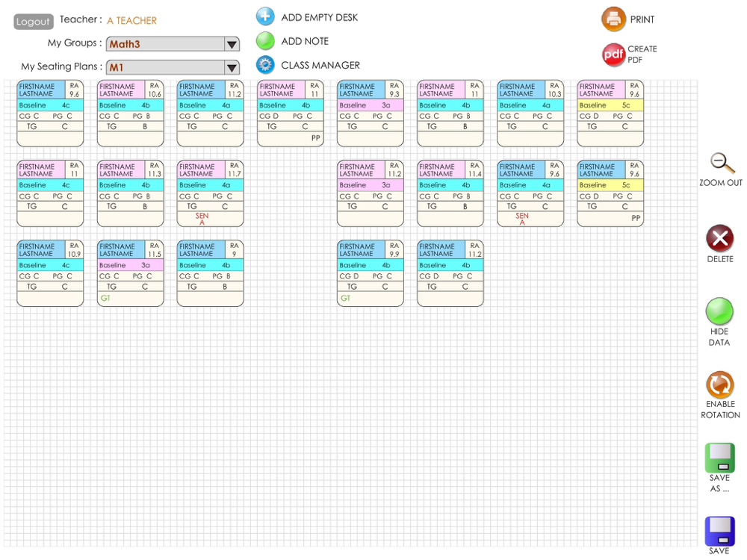
Task: Click the ADD NOTE label
Action: (305, 41)
